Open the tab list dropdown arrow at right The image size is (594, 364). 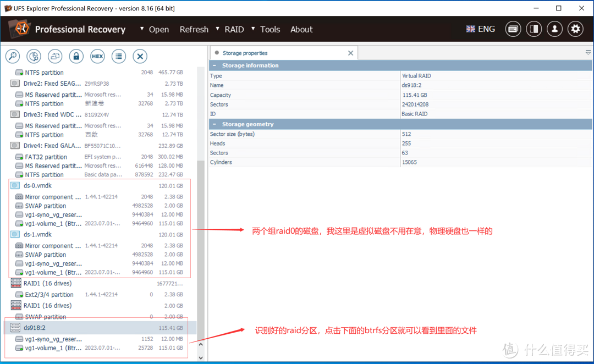(x=588, y=53)
